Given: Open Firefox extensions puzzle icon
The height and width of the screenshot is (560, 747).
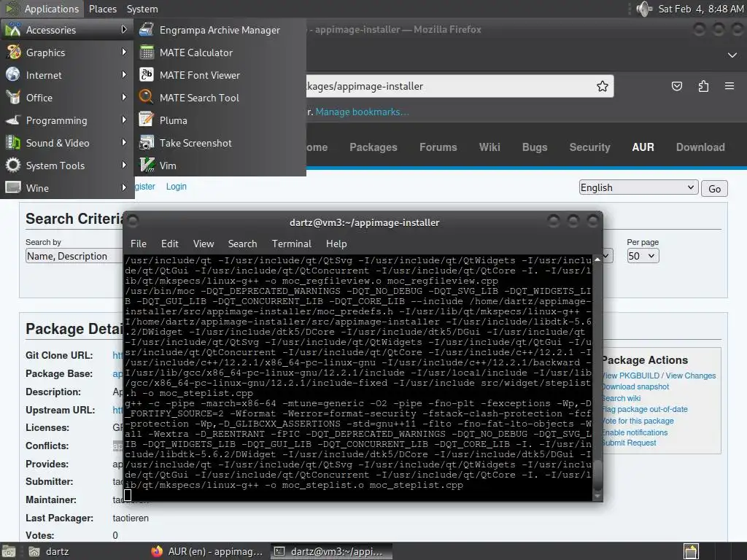Looking at the screenshot, I should (x=703, y=86).
